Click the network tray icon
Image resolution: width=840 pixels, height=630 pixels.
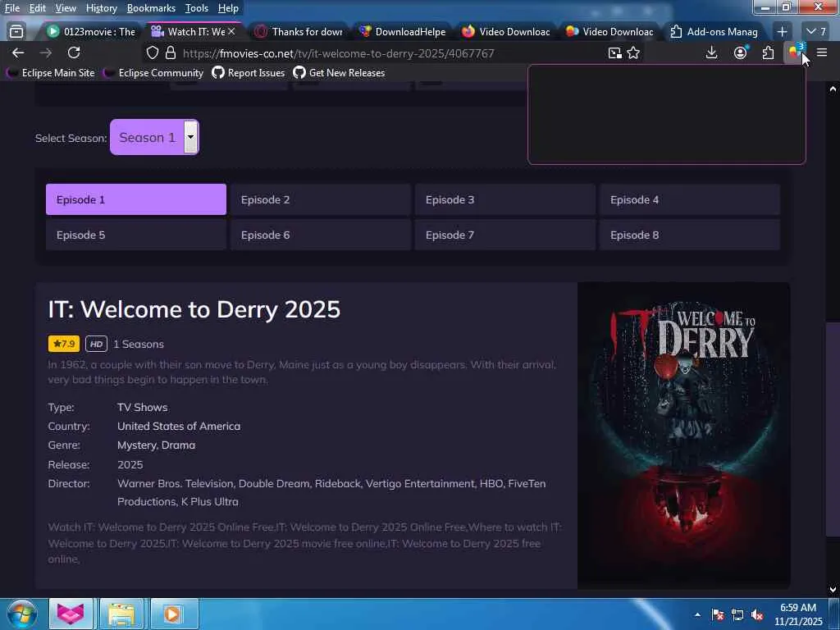coord(737,614)
